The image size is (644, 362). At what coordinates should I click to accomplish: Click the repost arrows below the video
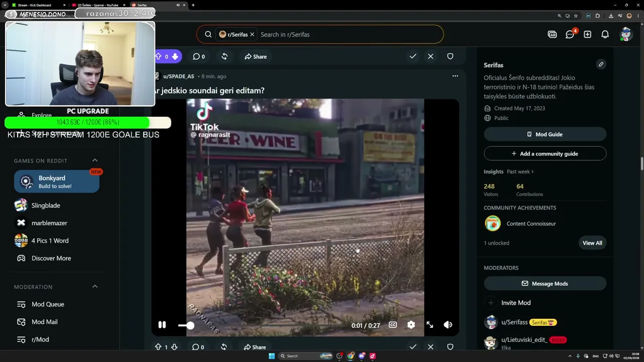click(224, 347)
